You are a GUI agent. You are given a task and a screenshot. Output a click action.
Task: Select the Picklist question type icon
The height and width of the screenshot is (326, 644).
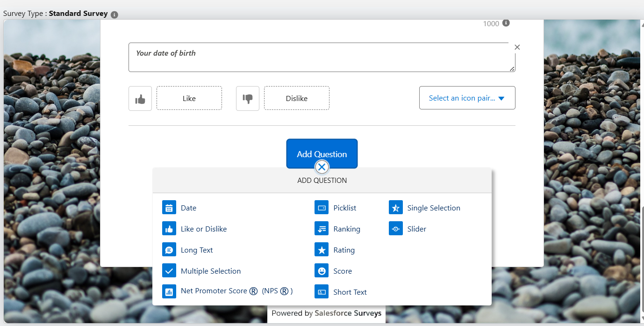click(322, 207)
